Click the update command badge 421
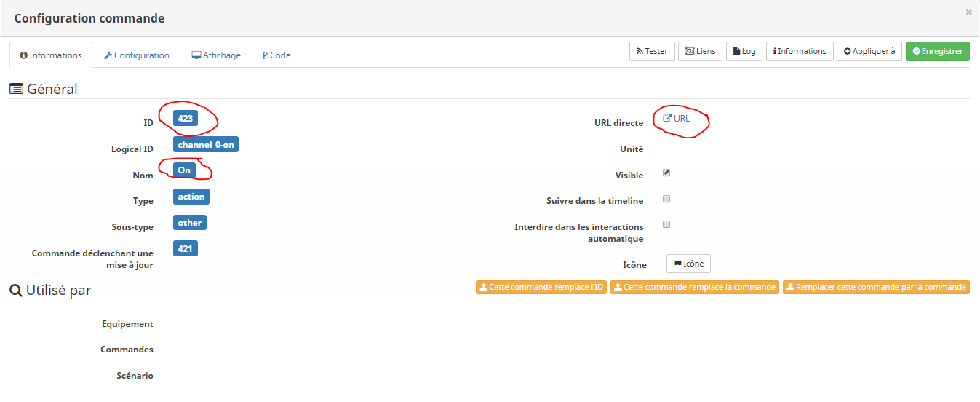The width and height of the screenshot is (980, 402). pyautogui.click(x=185, y=248)
